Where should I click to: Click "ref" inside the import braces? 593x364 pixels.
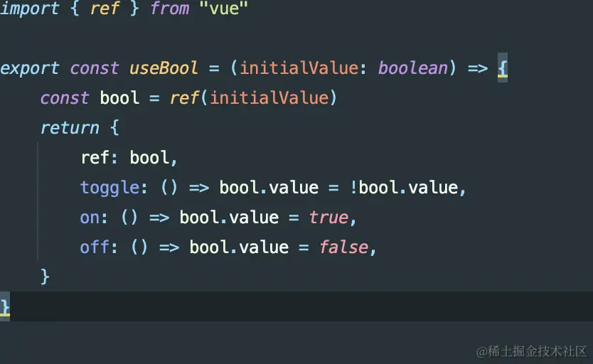click(104, 9)
